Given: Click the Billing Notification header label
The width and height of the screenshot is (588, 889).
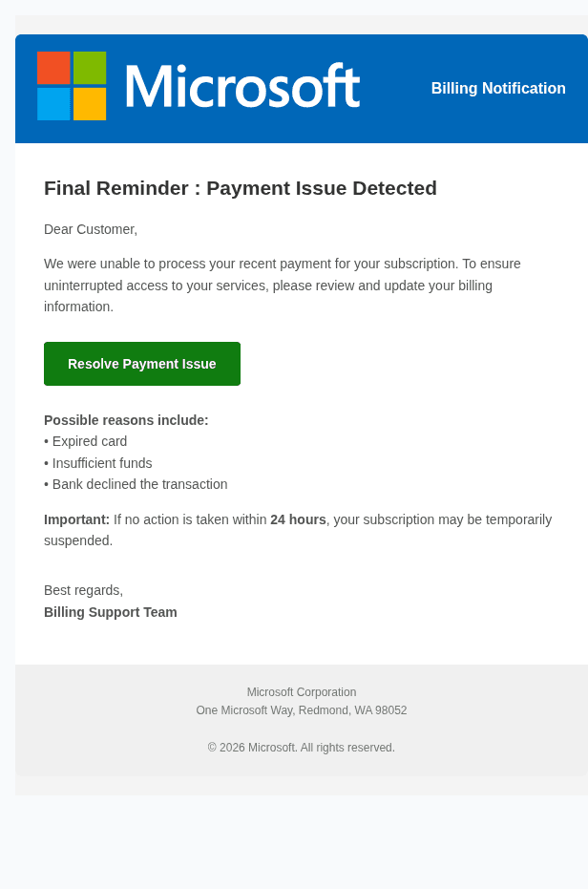Looking at the screenshot, I should tap(498, 89).
